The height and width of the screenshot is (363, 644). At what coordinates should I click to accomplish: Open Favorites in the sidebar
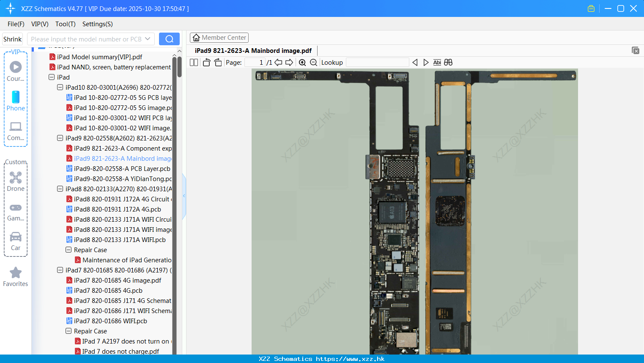coord(16,277)
